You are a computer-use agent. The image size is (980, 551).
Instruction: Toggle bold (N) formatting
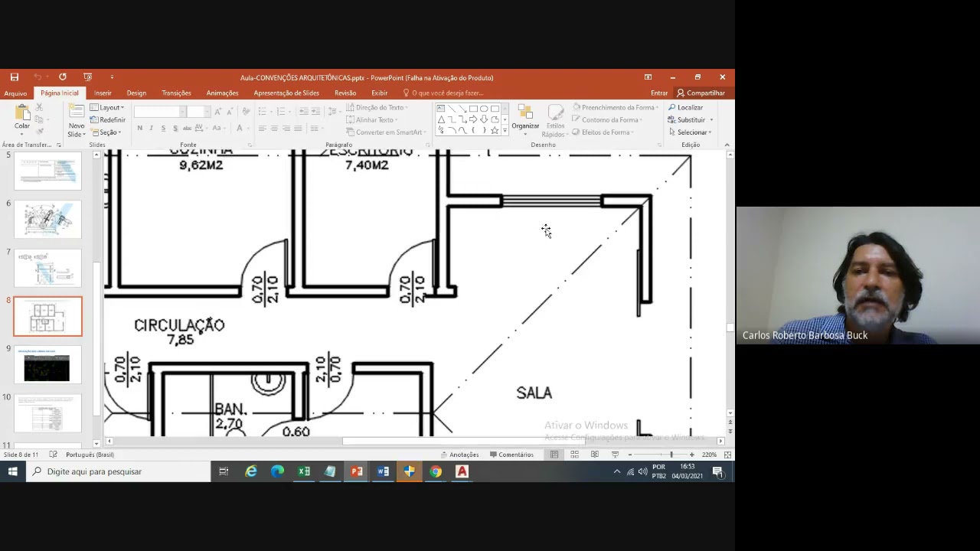139,129
